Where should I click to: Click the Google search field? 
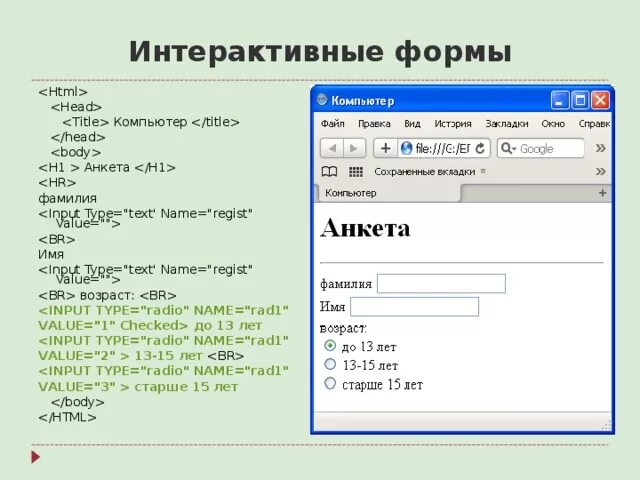[x=541, y=148]
